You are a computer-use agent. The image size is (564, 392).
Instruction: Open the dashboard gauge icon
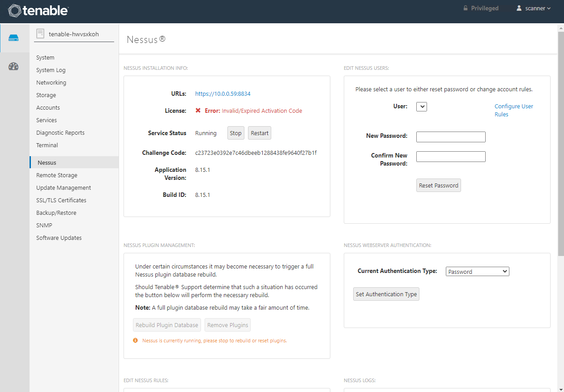(x=14, y=67)
